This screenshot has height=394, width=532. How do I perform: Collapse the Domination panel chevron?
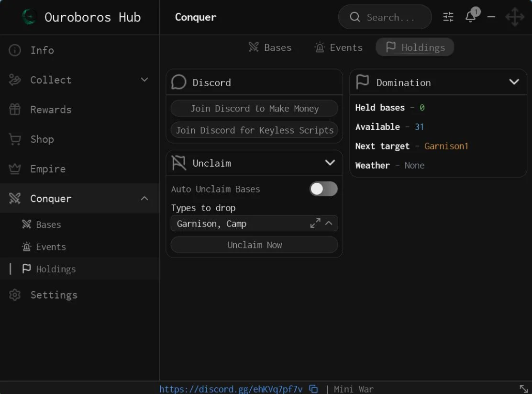[514, 82]
